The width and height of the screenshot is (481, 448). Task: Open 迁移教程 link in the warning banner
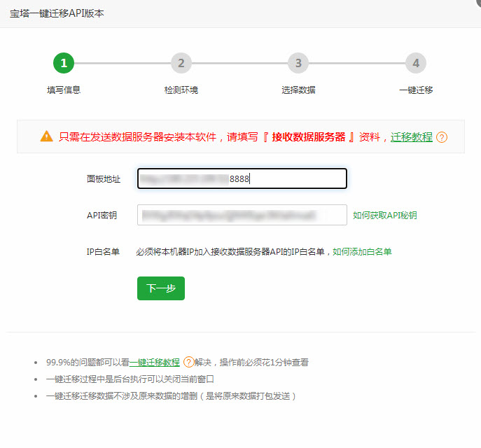411,137
